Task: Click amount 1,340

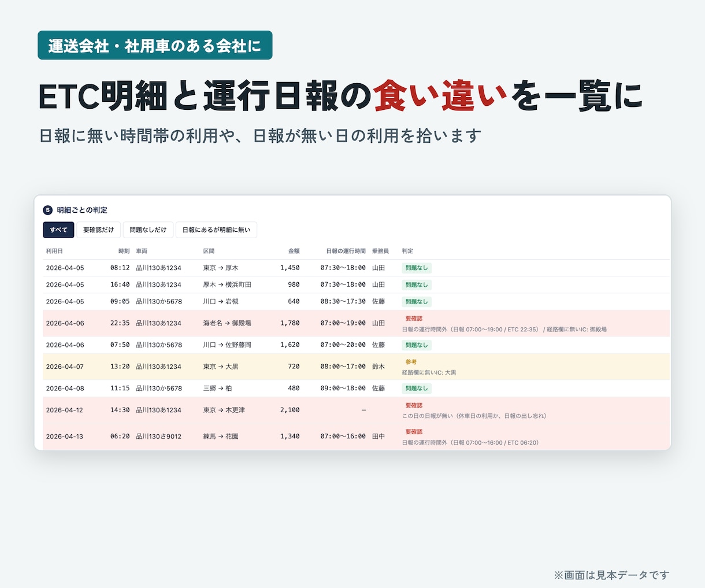Action: pyautogui.click(x=290, y=437)
